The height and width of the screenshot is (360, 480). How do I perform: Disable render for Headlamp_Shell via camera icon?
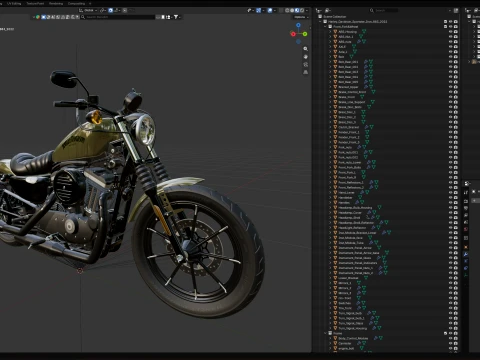(x=456, y=217)
